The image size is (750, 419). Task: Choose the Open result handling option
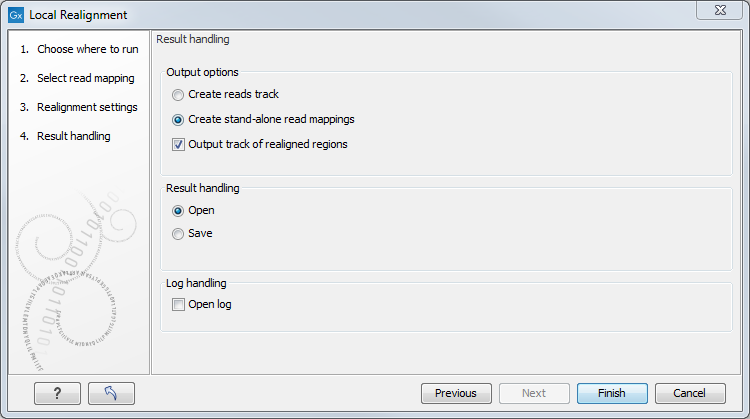pos(178,211)
